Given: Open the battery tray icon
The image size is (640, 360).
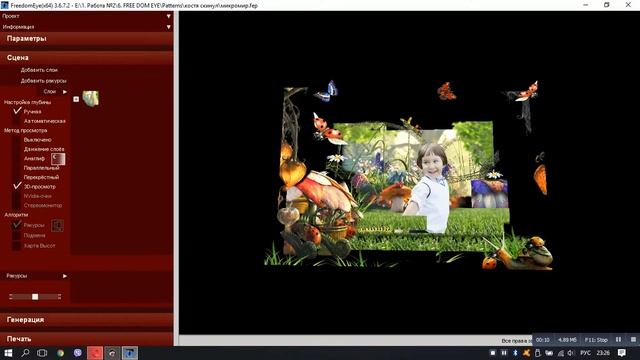Looking at the screenshot, I should 549,353.
